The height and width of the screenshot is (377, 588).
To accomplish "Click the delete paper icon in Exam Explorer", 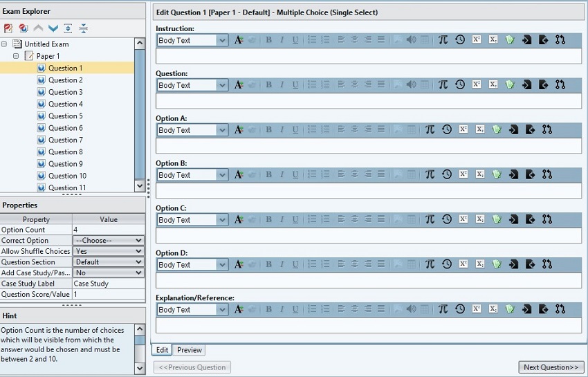I will coord(8,28).
